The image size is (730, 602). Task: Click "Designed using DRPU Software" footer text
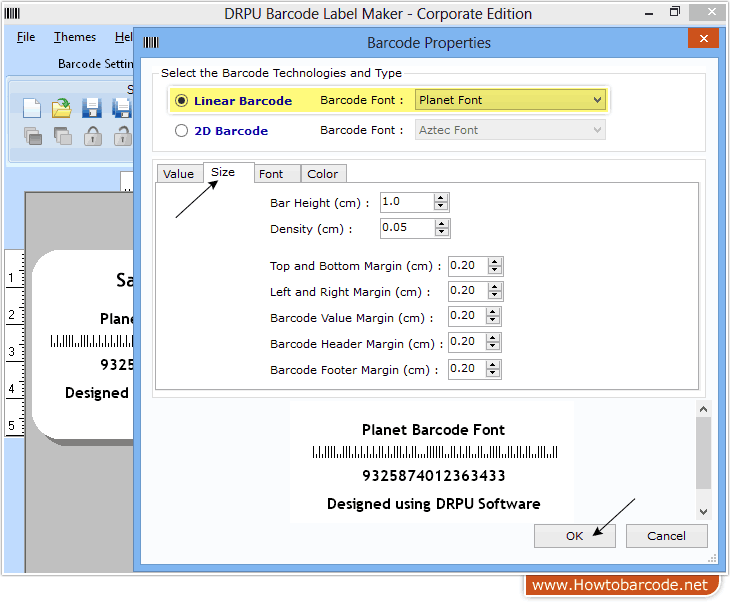click(433, 504)
